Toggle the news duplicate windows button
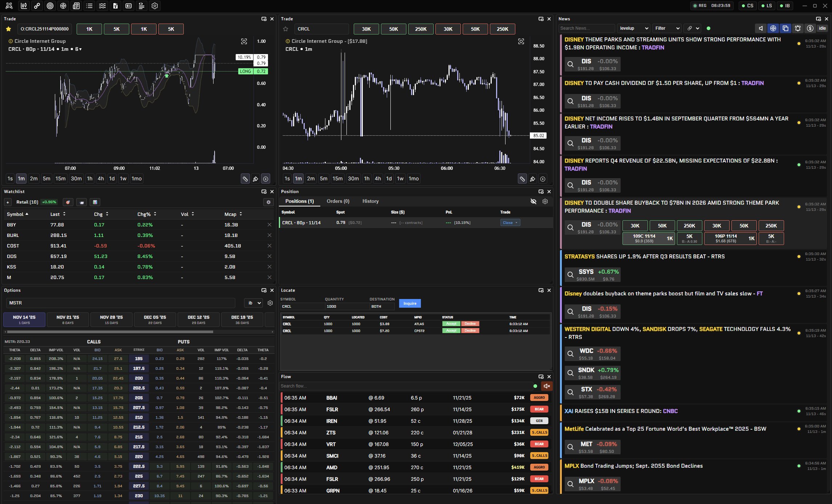The width and height of the screenshot is (832, 504). point(786,28)
